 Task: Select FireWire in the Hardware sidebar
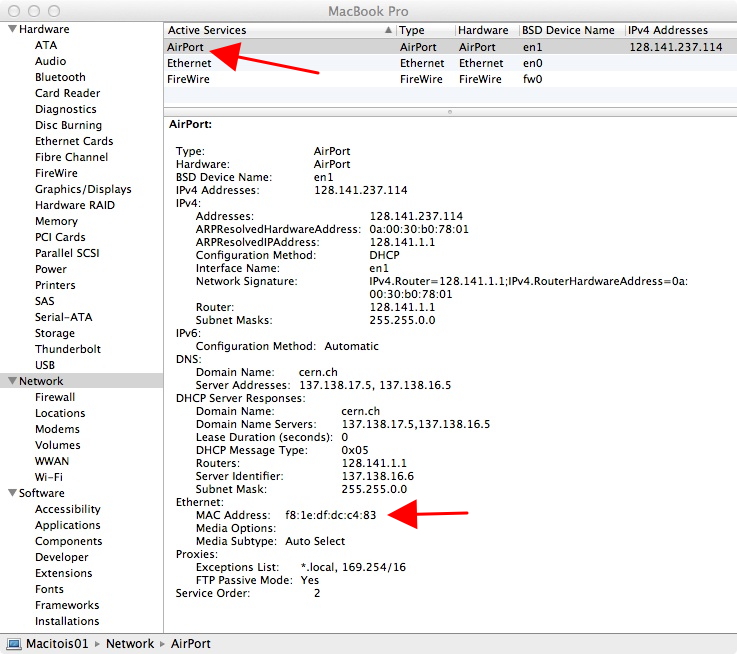point(56,173)
